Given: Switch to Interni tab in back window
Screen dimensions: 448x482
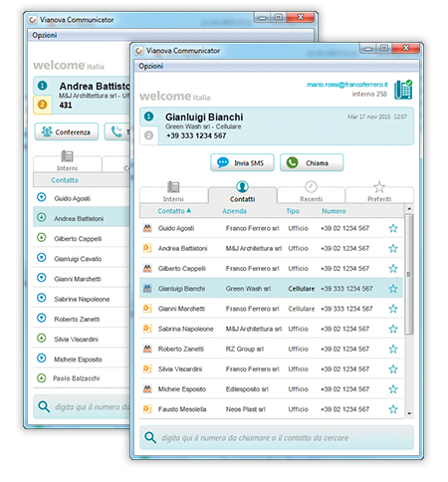Looking at the screenshot, I should [x=67, y=161].
